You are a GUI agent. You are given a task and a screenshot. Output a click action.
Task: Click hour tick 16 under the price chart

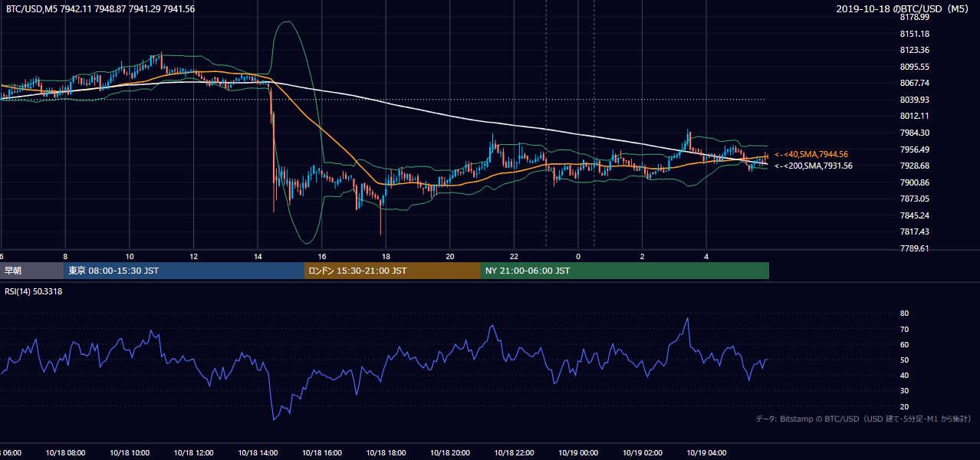(x=322, y=256)
